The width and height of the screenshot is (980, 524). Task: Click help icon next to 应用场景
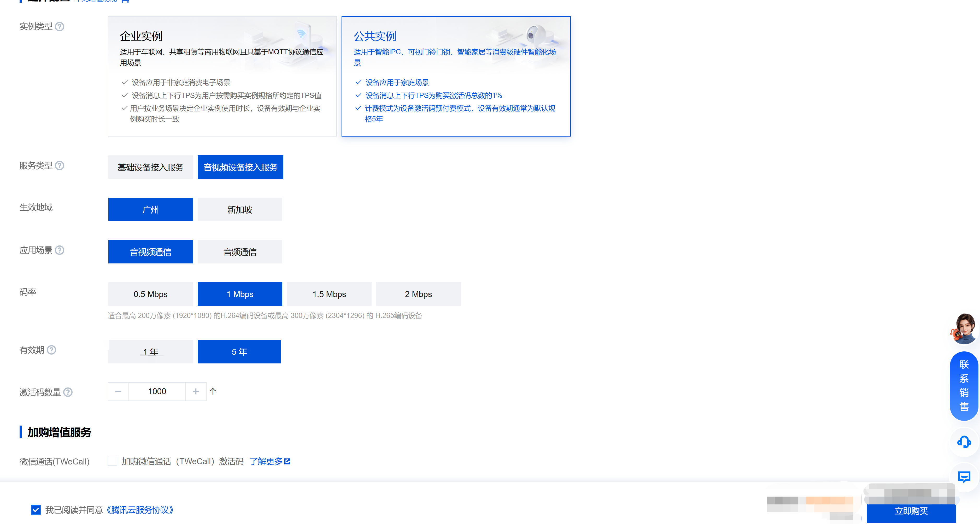tap(60, 250)
